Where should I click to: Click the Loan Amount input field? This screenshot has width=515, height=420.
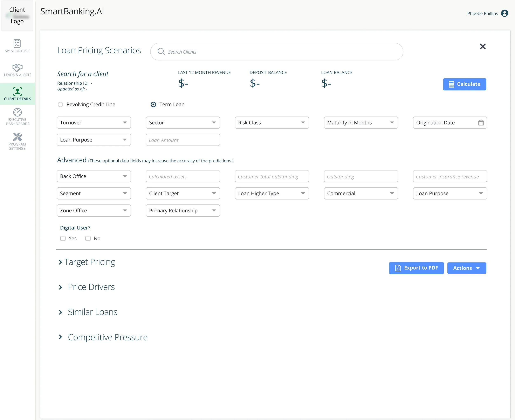coord(183,140)
